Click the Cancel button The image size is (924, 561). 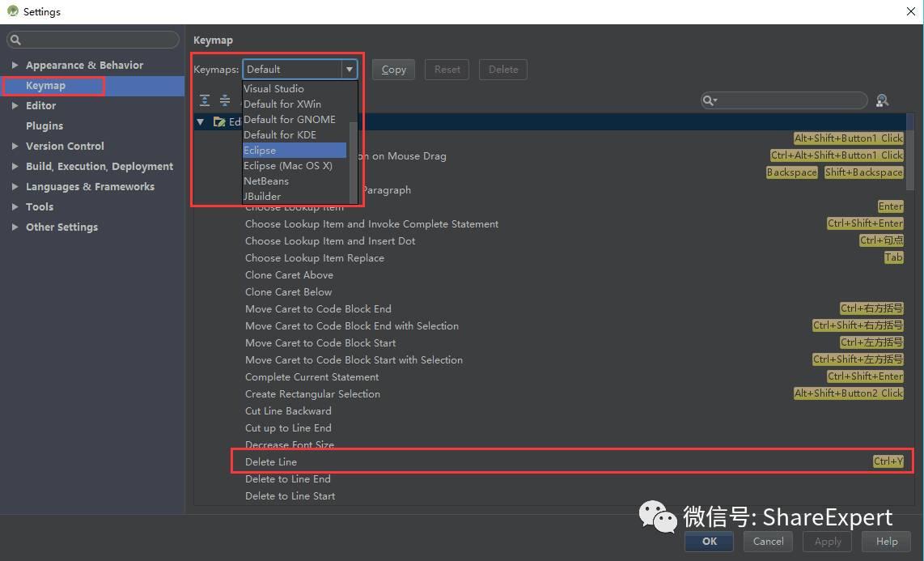[769, 542]
